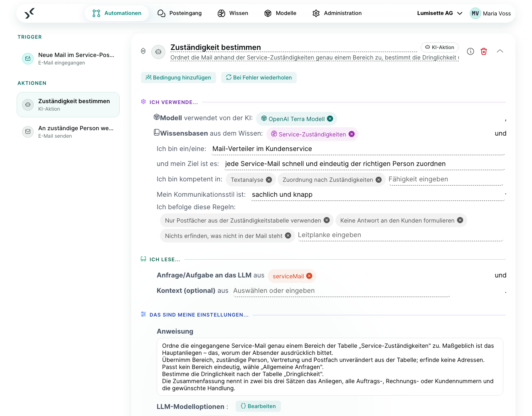Click the Modell cube icon
Screen dimensions: 532x416
click(157, 117)
